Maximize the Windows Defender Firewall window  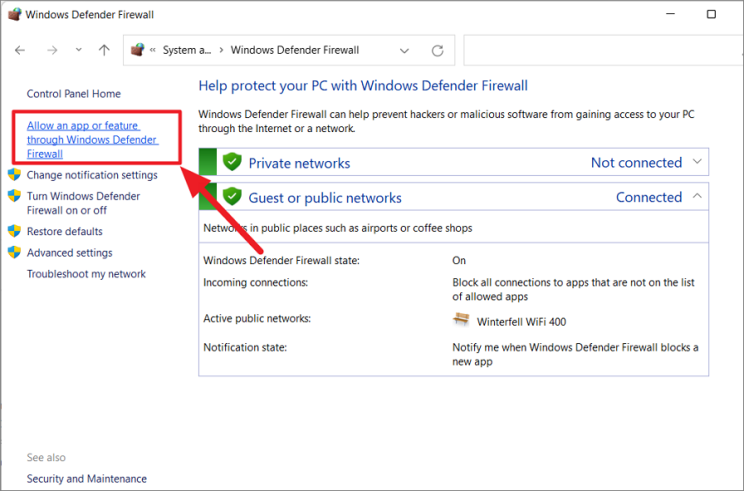711,14
